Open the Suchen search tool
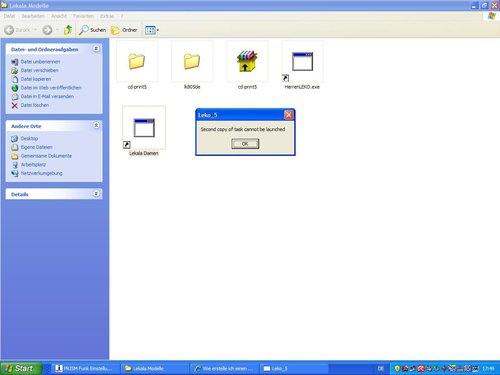This screenshot has height=375, width=500. pos(92,30)
